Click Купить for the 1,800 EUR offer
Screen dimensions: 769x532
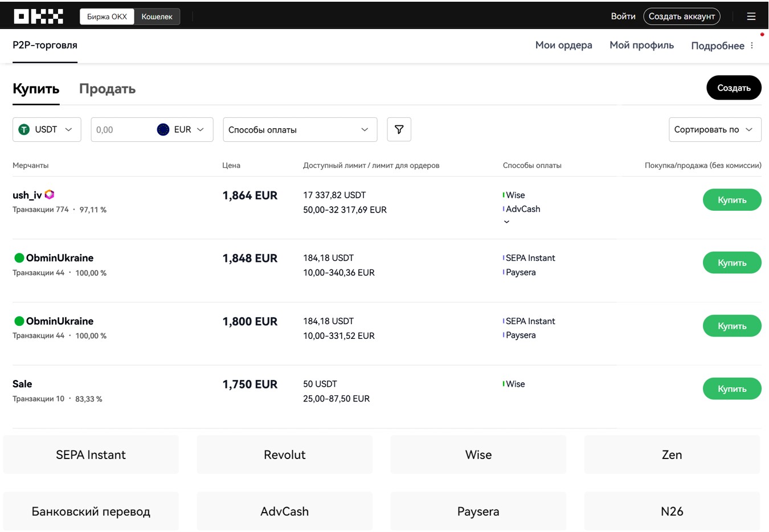(x=731, y=326)
